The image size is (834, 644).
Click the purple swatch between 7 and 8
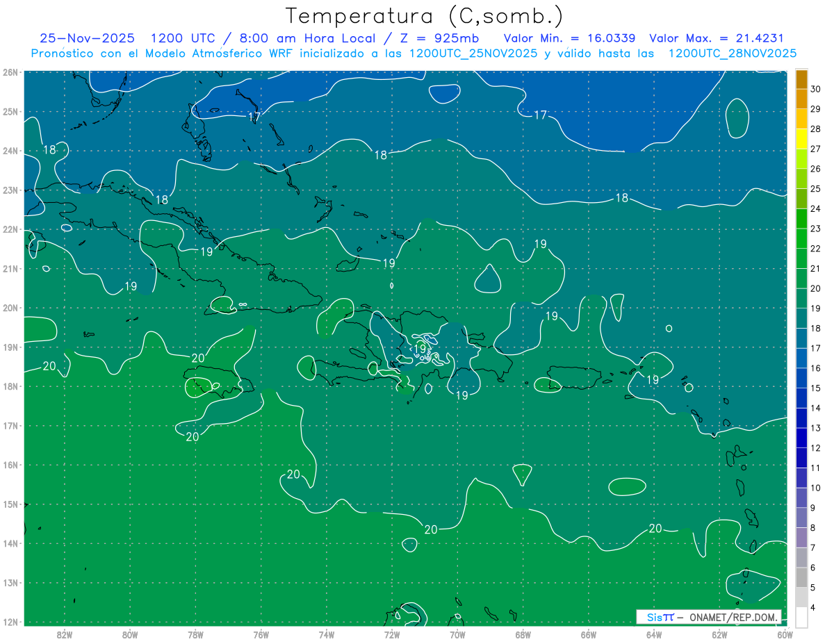coord(801,537)
